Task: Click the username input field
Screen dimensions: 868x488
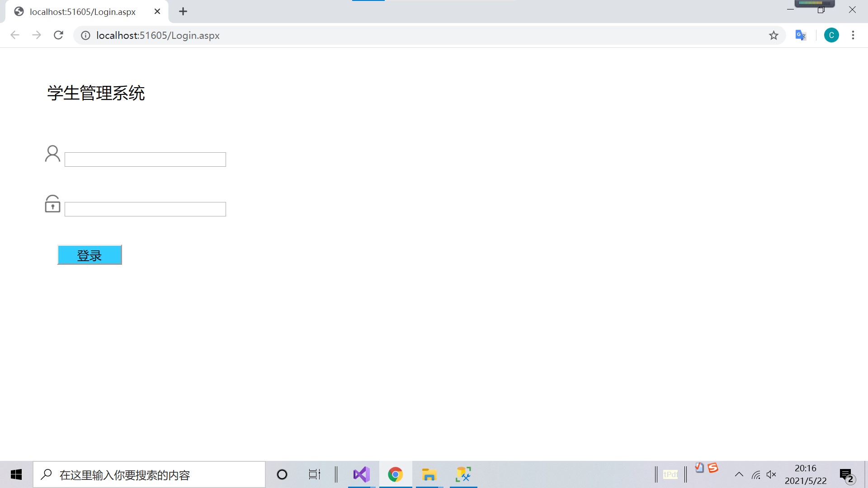Action: tap(145, 160)
